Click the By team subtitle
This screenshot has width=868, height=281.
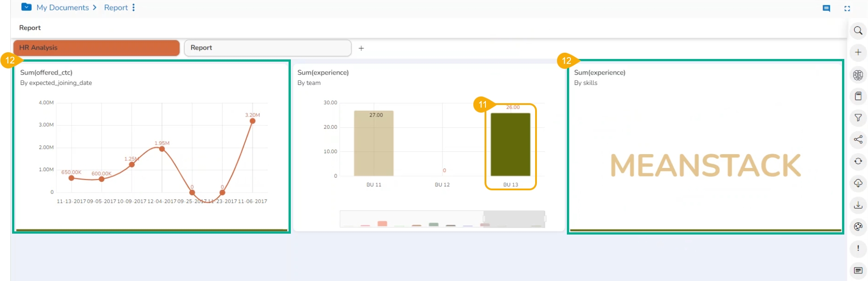(x=309, y=83)
